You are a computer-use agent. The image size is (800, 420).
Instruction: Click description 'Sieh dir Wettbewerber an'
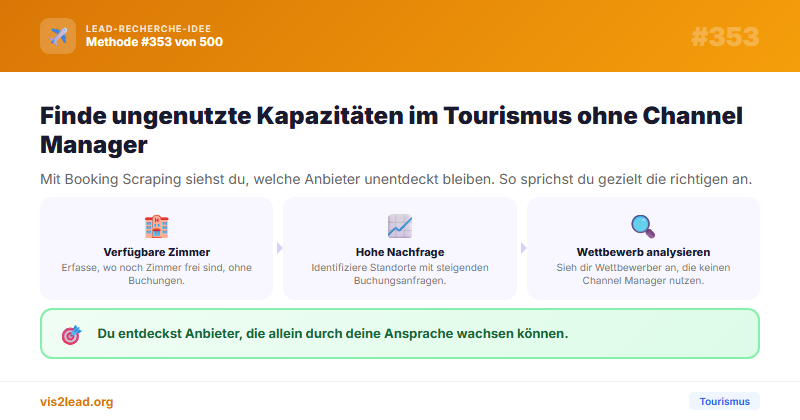[643, 274]
